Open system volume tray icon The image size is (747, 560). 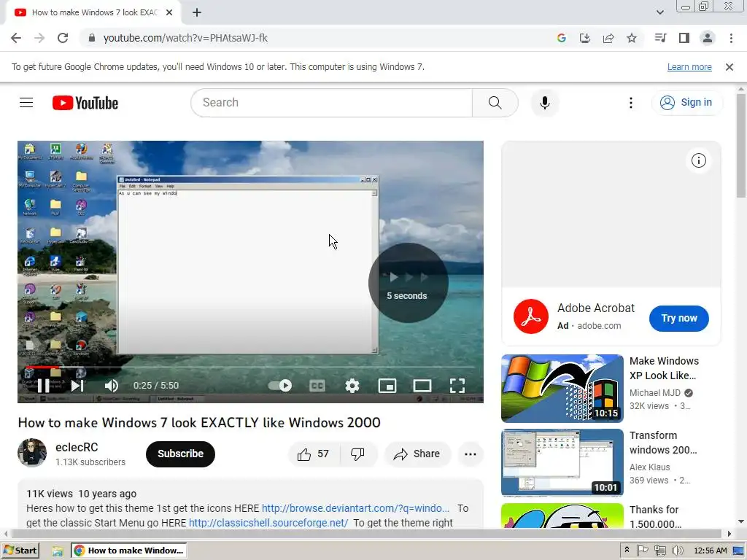click(x=677, y=551)
